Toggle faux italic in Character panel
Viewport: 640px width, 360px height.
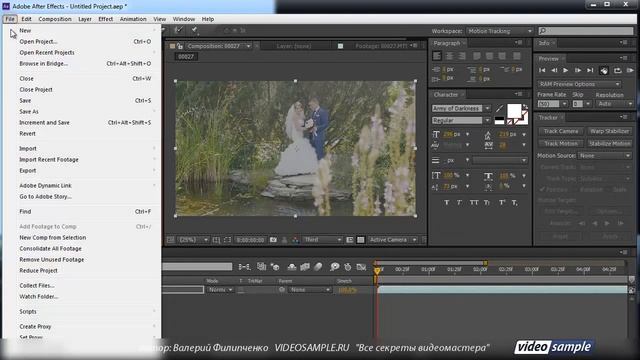[x=459, y=202]
